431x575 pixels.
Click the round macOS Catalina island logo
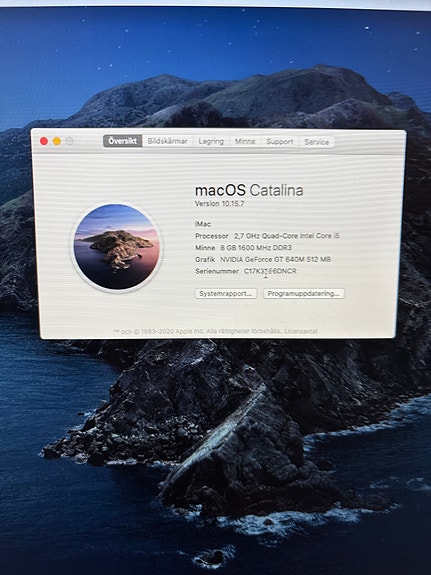pos(116,247)
